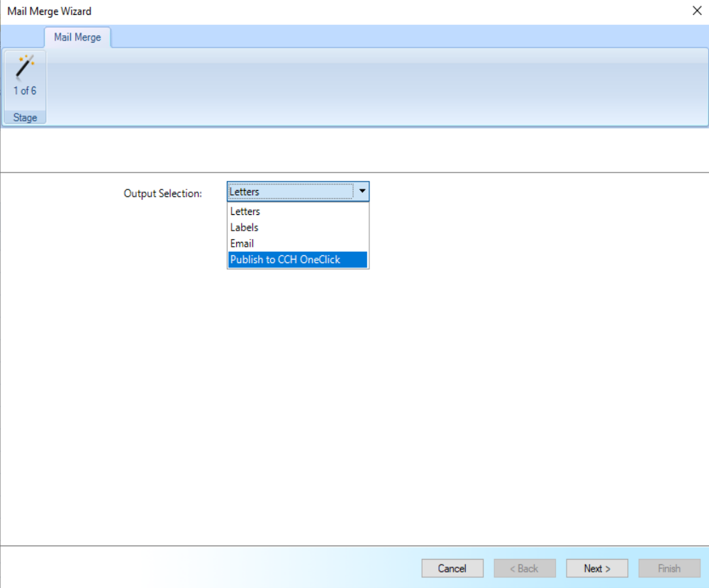Click the '1 of 6' stage text

point(25,91)
